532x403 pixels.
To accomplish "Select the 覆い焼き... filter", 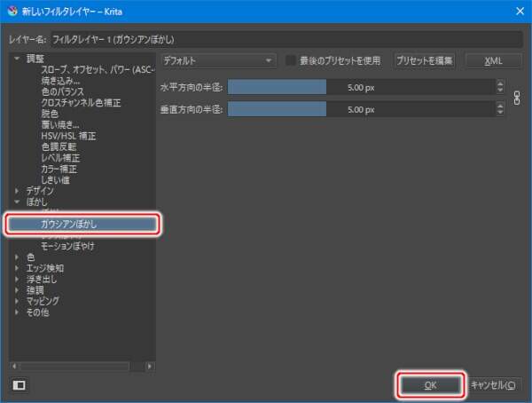I will pos(60,124).
